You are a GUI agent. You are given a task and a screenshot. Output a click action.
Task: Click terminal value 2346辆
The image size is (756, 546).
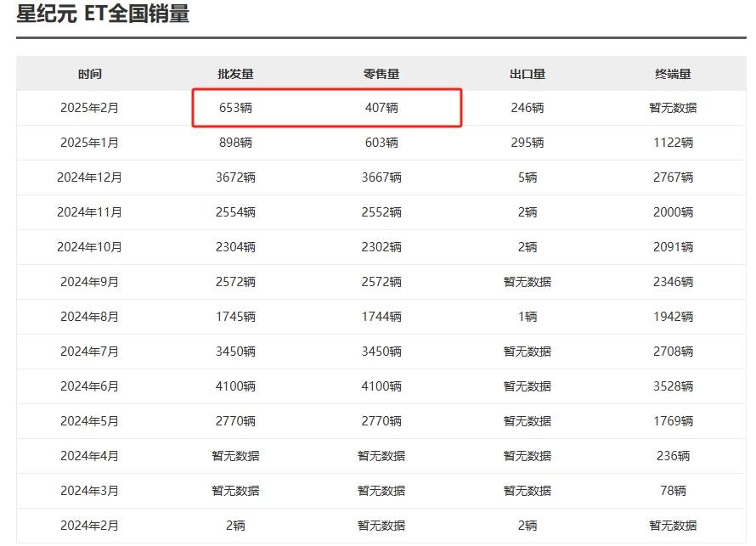point(673,281)
